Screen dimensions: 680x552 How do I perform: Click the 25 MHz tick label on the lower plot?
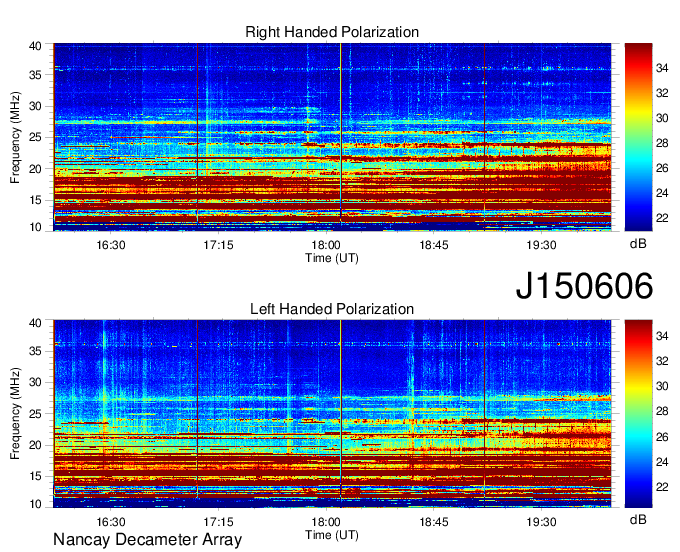tap(35, 414)
